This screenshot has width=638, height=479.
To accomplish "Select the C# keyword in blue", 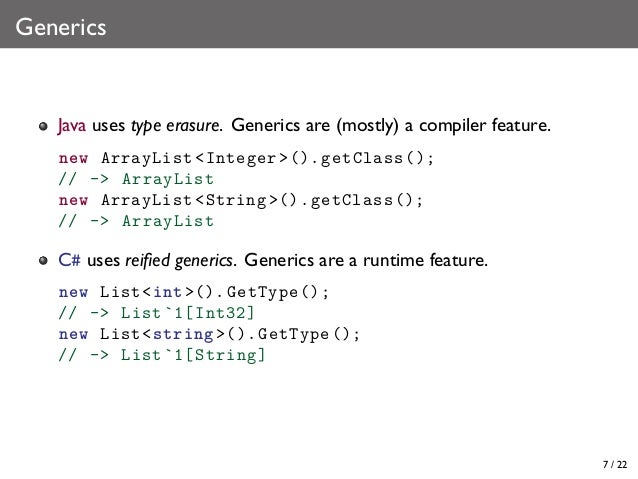I will (69, 260).
